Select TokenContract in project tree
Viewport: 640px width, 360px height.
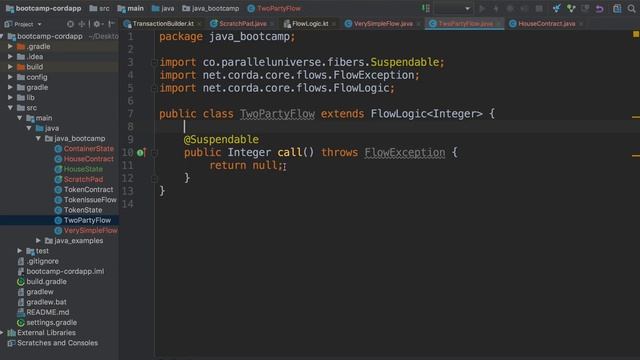[84, 189]
